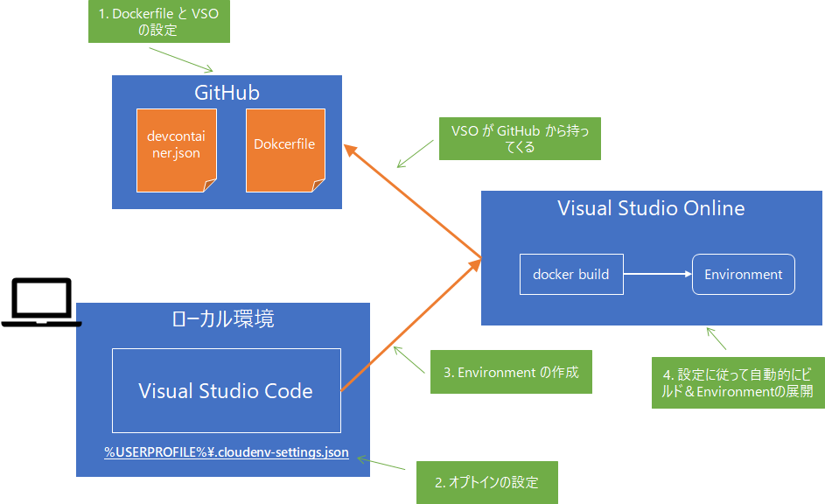
Task: Click the folded corner of Dokcerfile
Action: 318,181
